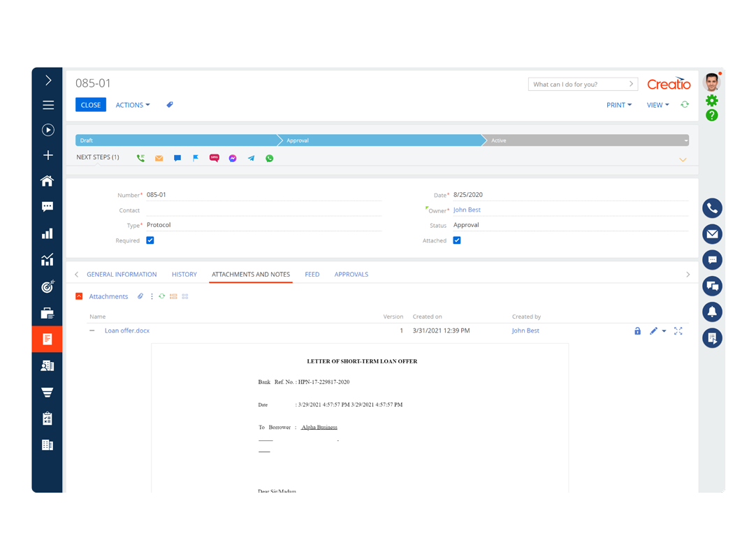
Task: Start a WhatsApp message from Next steps
Action: 269,158
